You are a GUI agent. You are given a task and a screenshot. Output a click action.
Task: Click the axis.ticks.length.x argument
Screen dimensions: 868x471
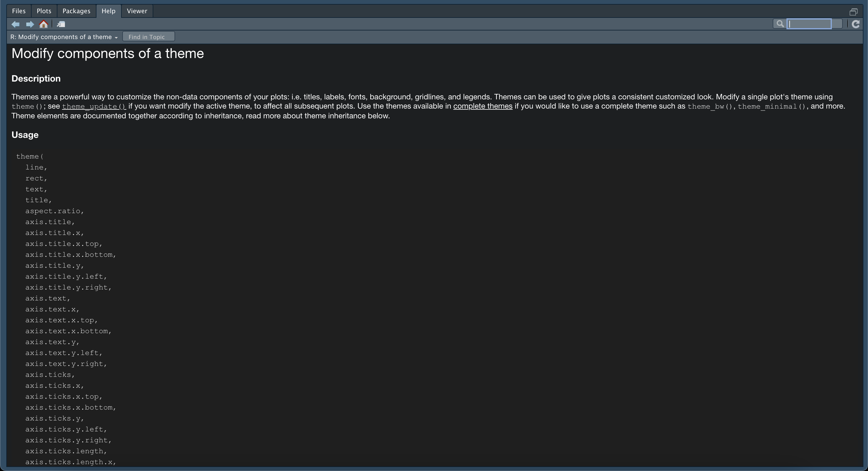[x=71, y=462]
